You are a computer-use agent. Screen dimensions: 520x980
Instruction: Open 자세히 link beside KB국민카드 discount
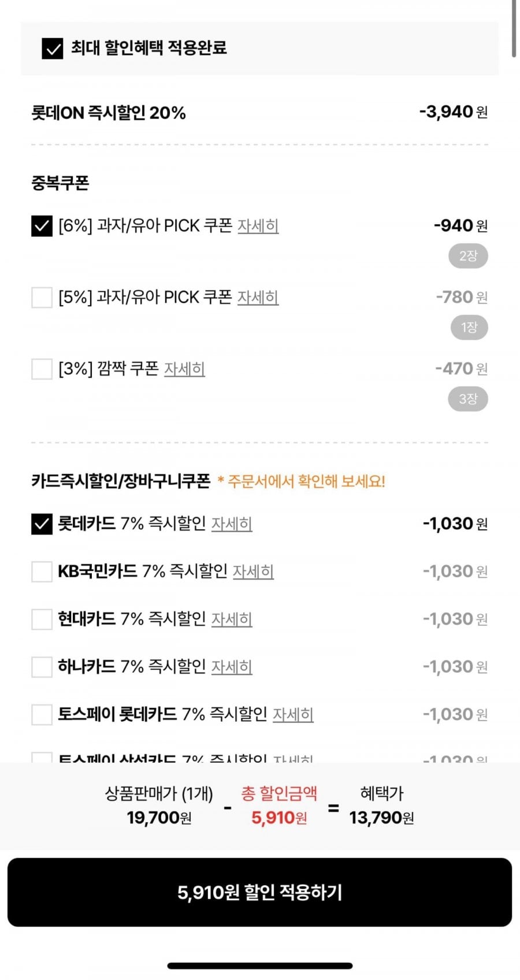[x=253, y=572]
